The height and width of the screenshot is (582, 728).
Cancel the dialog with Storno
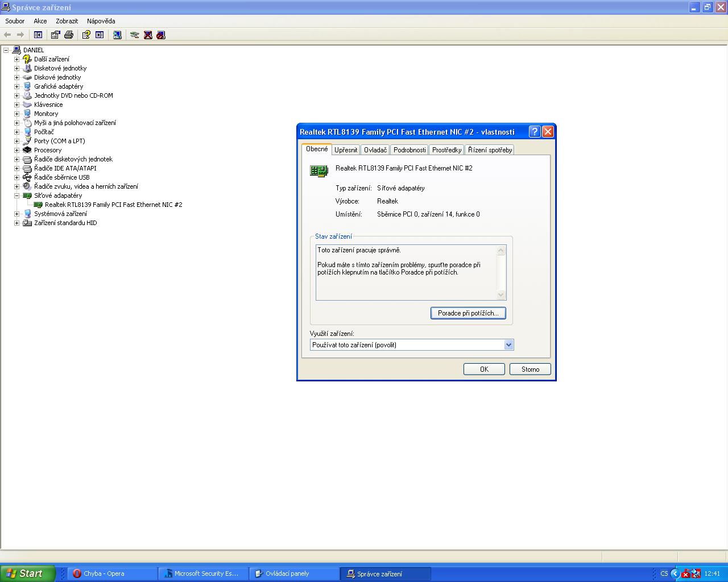pyautogui.click(x=531, y=369)
